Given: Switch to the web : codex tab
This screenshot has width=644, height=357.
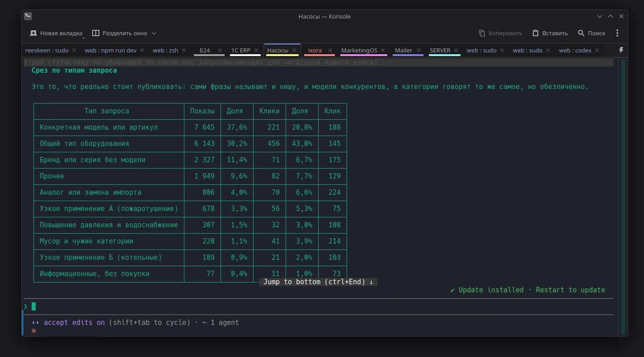Looking at the screenshot, I should click(x=575, y=50).
